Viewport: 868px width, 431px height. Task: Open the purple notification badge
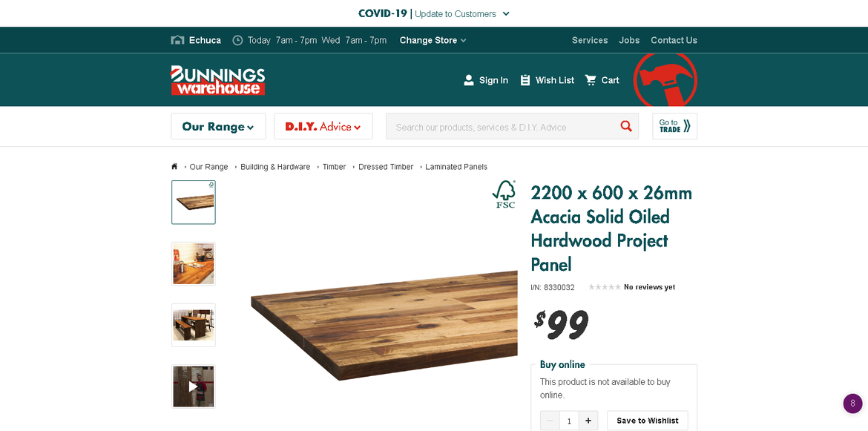click(x=852, y=404)
